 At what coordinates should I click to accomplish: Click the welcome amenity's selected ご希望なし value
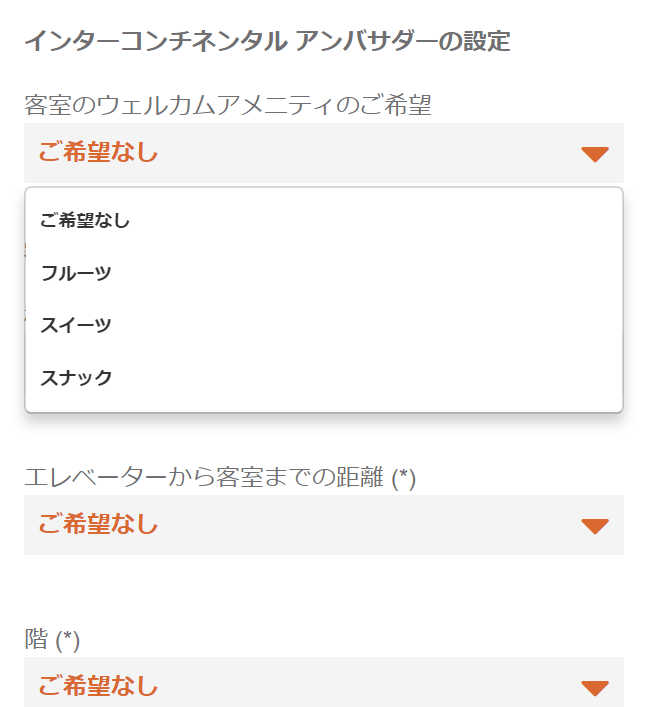click(x=98, y=153)
